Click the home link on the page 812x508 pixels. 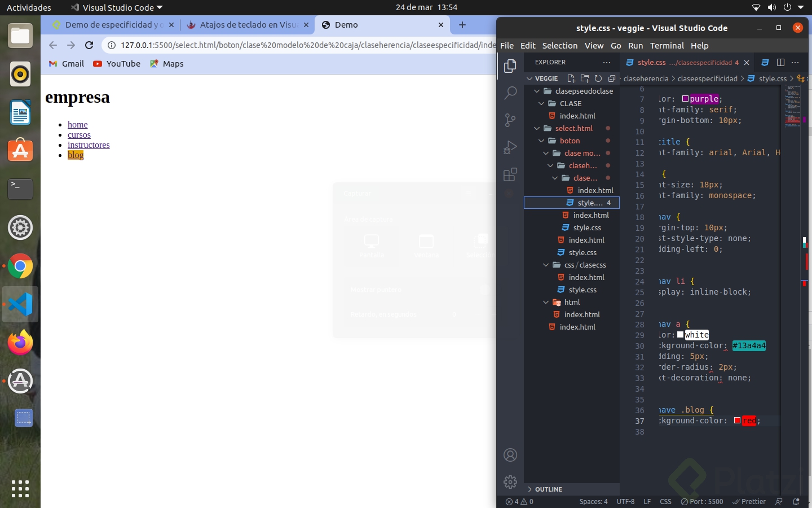pyautogui.click(x=78, y=125)
